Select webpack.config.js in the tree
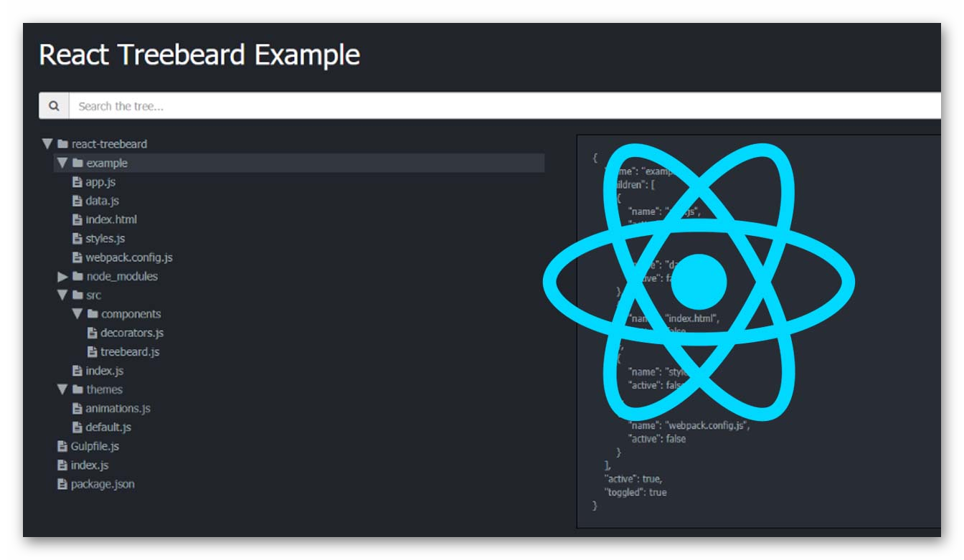The height and width of the screenshot is (560, 964). click(x=129, y=257)
